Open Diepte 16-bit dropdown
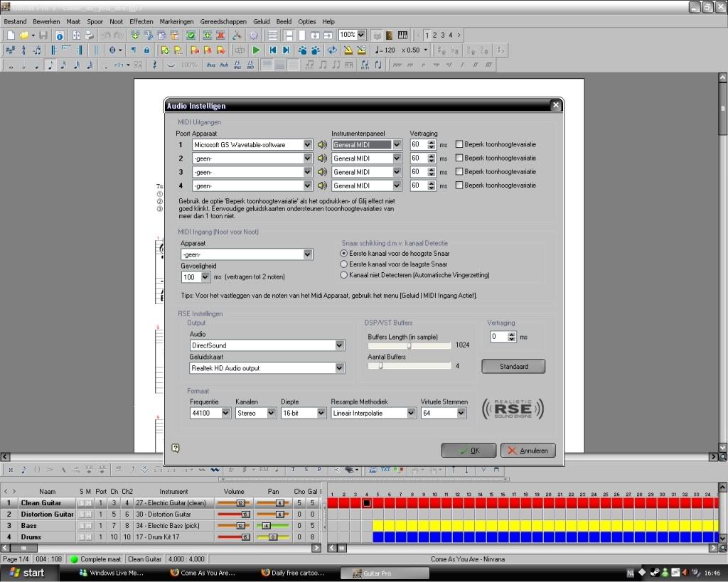Image resolution: width=728 pixels, height=582 pixels. click(x=321, y=413)
